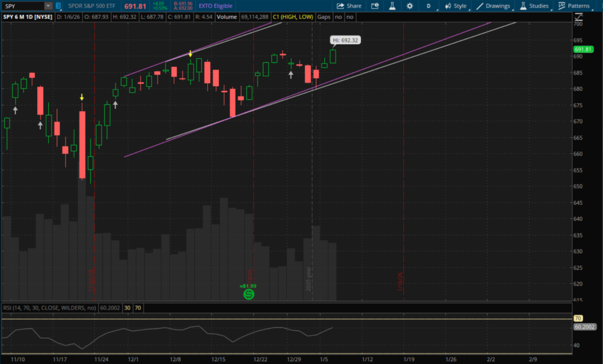
Task: Open the flask studies quick icon
Action: click(x=391, y=6)
